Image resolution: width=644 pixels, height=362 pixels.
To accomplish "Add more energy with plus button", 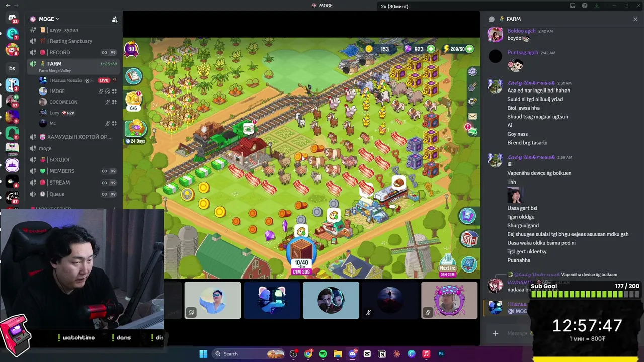I will [469, 49].
